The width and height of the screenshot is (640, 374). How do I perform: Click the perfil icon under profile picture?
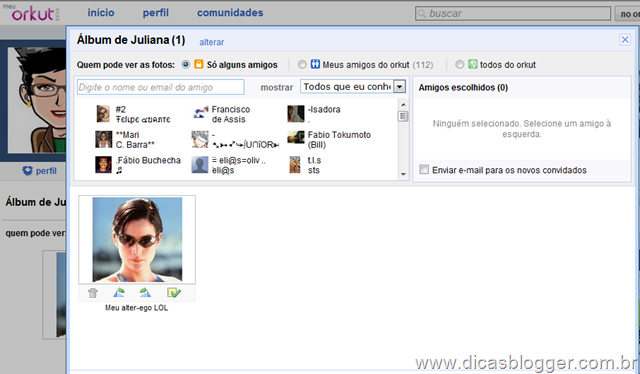click(27, 171)
